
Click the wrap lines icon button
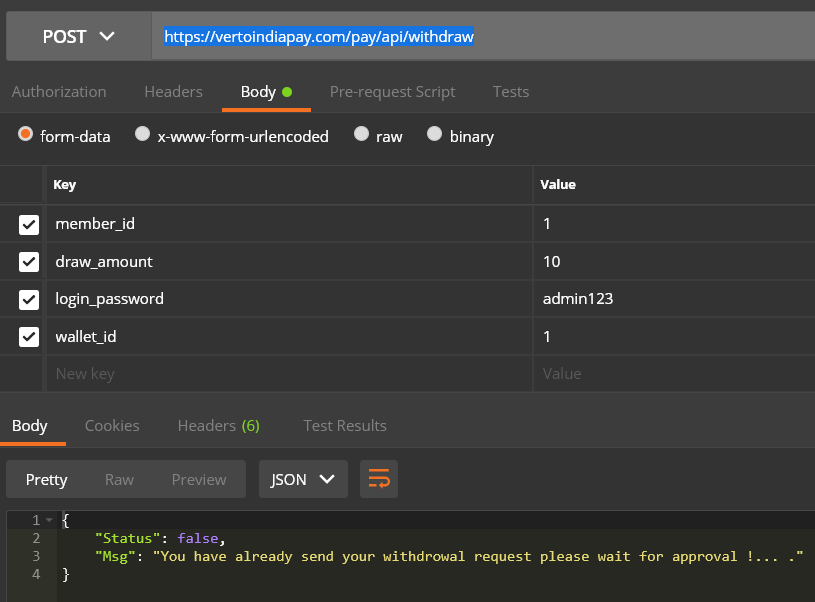pos(379,479)
